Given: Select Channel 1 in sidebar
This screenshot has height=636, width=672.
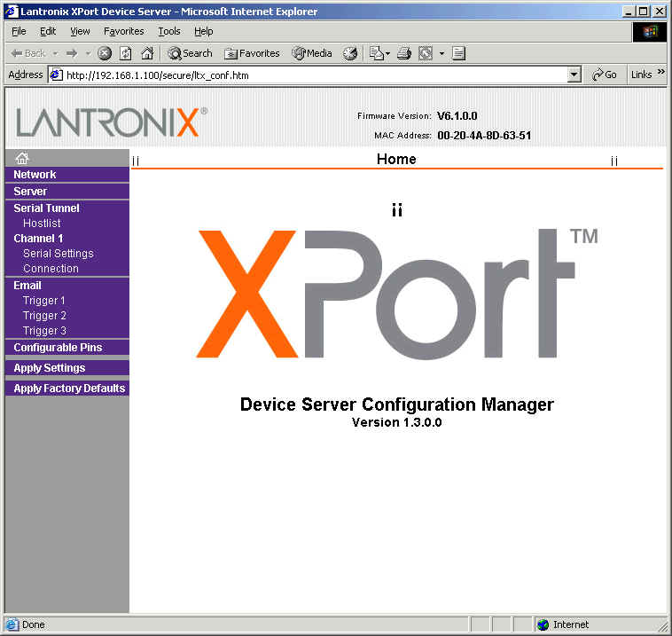Looking at the screenshot, I should coord(38,239).
